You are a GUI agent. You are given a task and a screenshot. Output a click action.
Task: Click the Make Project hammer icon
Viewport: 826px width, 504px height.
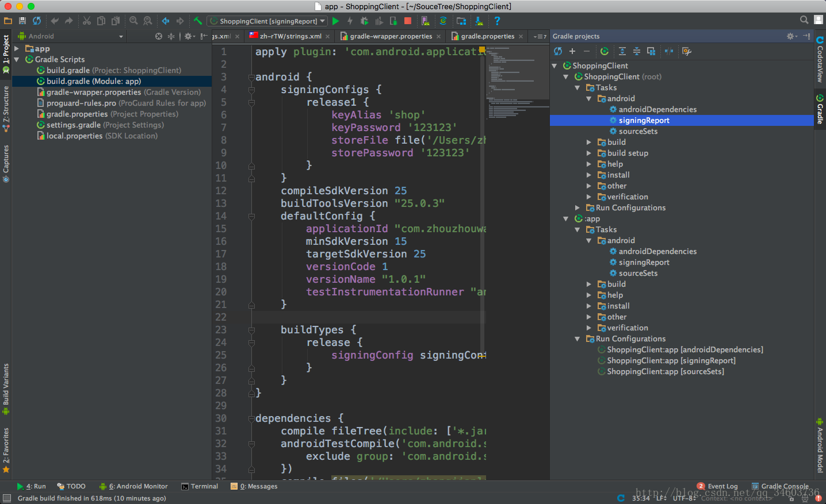[x=198, y=21]
